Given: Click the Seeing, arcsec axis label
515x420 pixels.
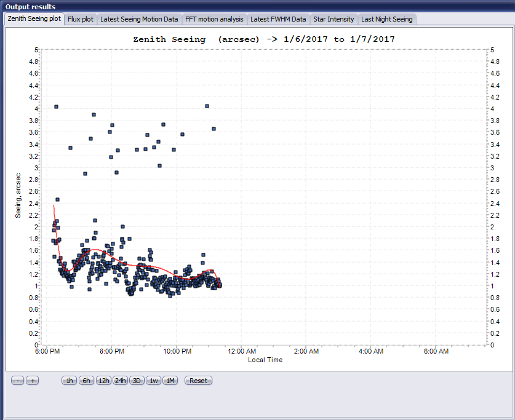Looking at the screenshot, I should [18, 195].
